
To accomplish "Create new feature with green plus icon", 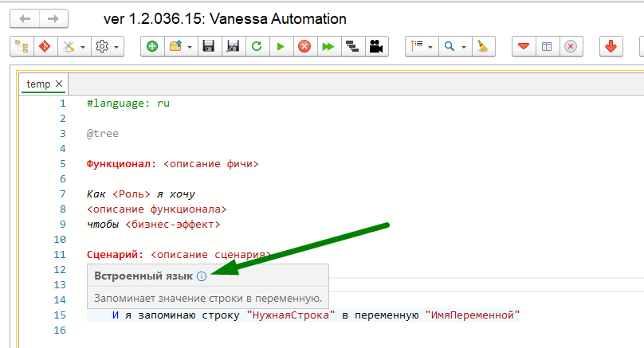I will click(x=152, y=46).
